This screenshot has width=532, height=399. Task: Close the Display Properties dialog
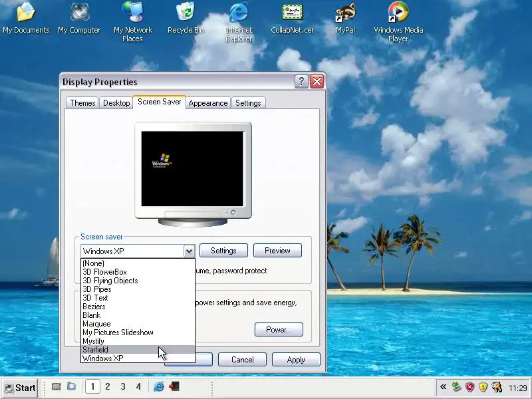pyautogui.click(x=317, y=82)
